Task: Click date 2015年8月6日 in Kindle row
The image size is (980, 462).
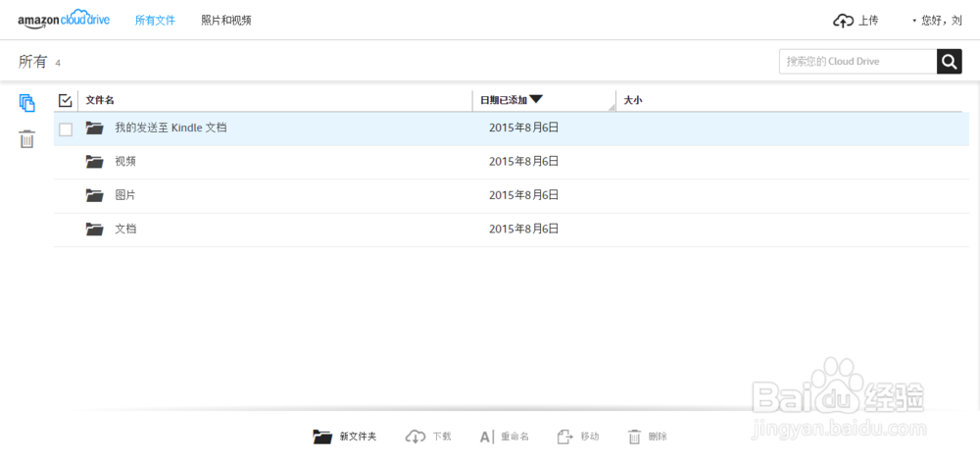Action: click(523, 128)
